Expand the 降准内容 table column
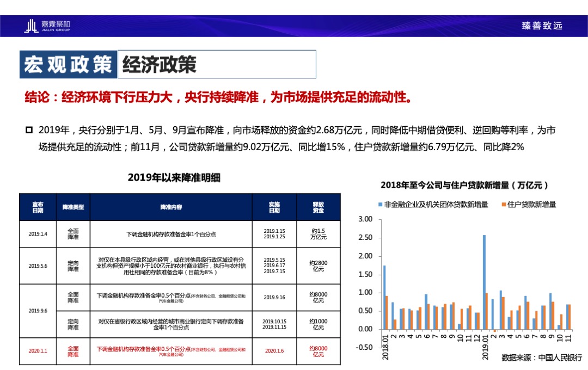 tap(171, 207)
